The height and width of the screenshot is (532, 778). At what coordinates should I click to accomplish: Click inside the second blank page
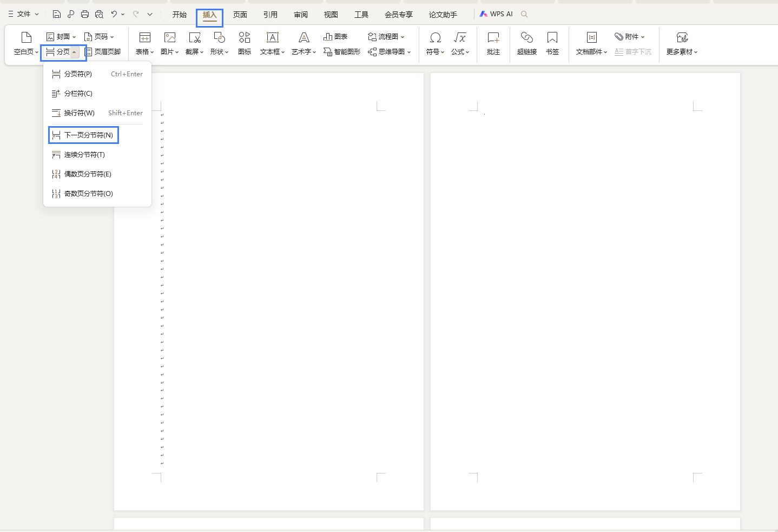585,292
